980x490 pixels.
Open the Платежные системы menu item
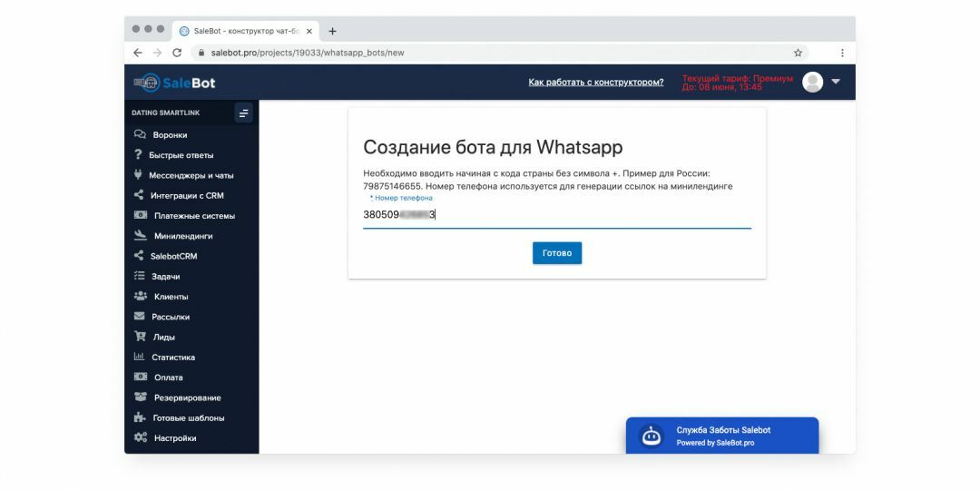(194, 216)
